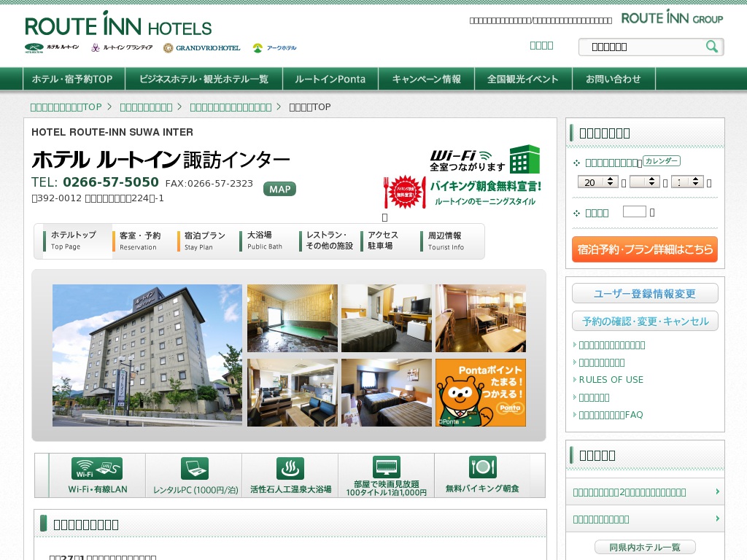
Task: Click the second arrow link above RULES OF USE
Action: 601,362
